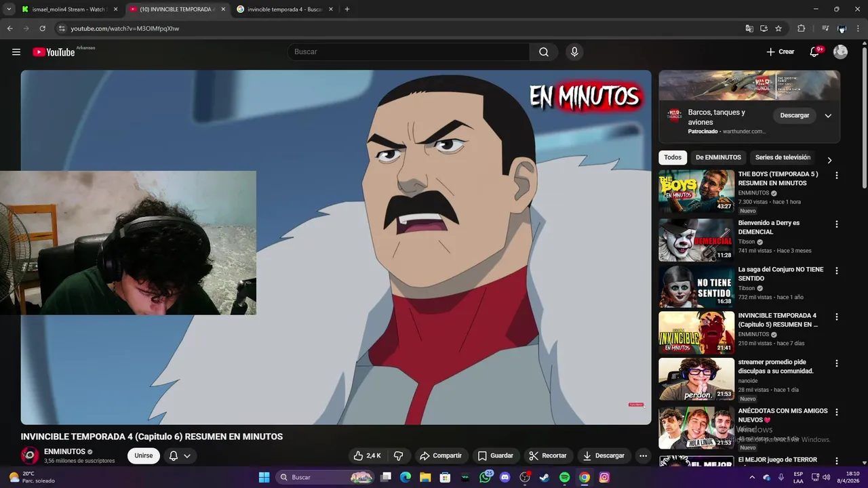This screenshot has height=488, width=868.
Task: Open the YouTube account avatar menu
Action: 840,52
